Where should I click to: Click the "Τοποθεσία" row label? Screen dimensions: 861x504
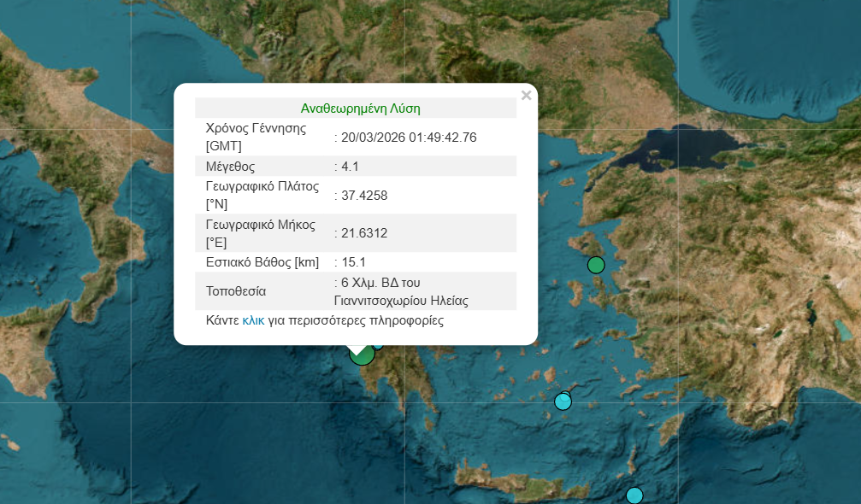tap(236, 291)
